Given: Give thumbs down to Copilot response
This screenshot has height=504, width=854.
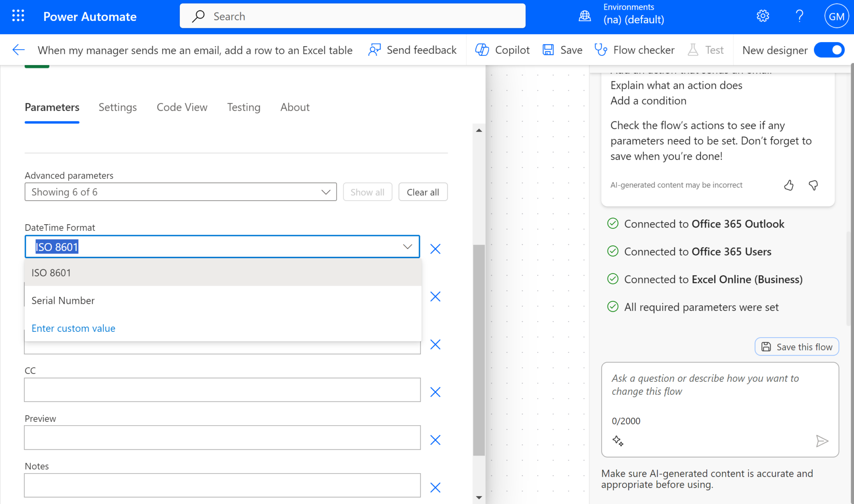Looking at the screenshot, I should (x=813, y=185).
